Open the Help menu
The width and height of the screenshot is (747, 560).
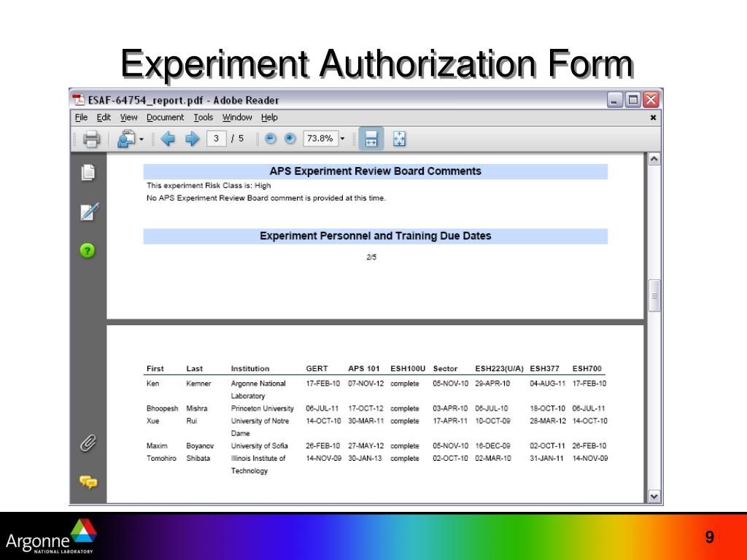point(269,117)
